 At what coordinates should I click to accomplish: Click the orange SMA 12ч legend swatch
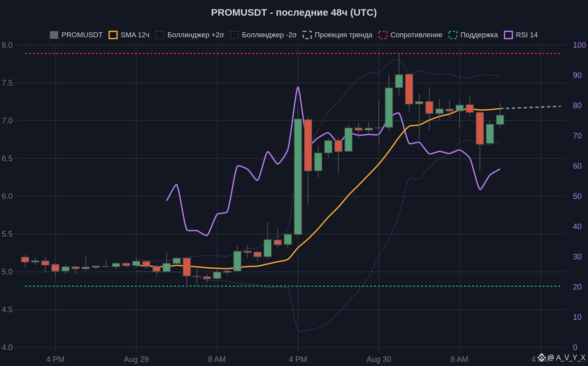[113, 35]
